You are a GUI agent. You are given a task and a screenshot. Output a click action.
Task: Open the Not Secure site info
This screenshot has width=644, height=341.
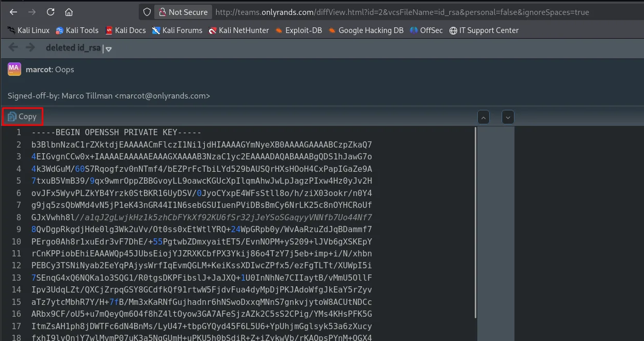coord(183,12)
